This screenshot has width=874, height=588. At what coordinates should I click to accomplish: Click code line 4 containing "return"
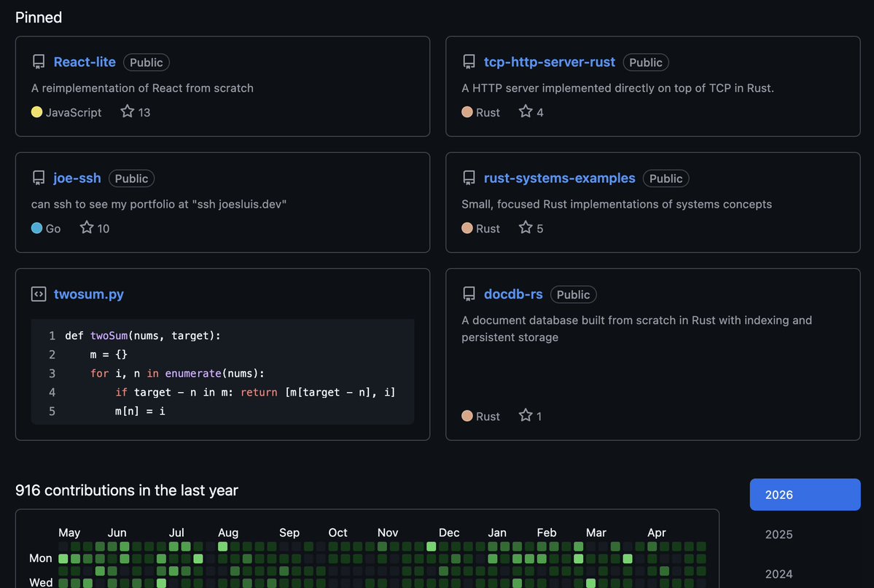tap(255, 393)
